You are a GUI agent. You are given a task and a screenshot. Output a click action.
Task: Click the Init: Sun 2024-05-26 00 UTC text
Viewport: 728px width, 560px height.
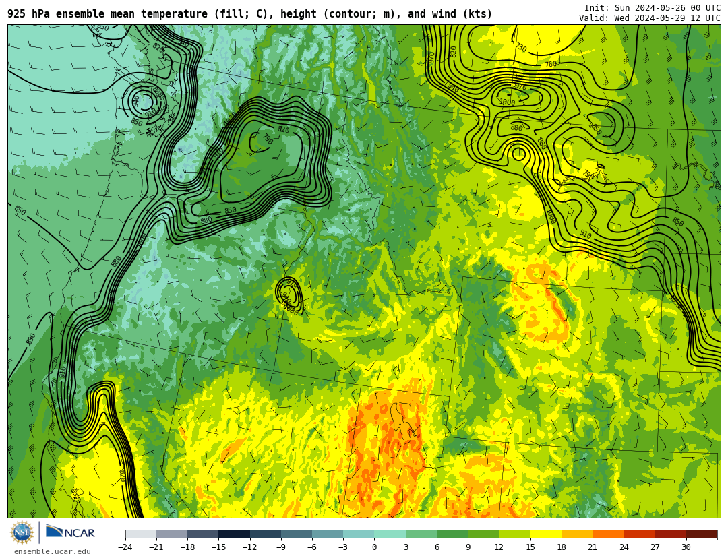tap(653, 8)
